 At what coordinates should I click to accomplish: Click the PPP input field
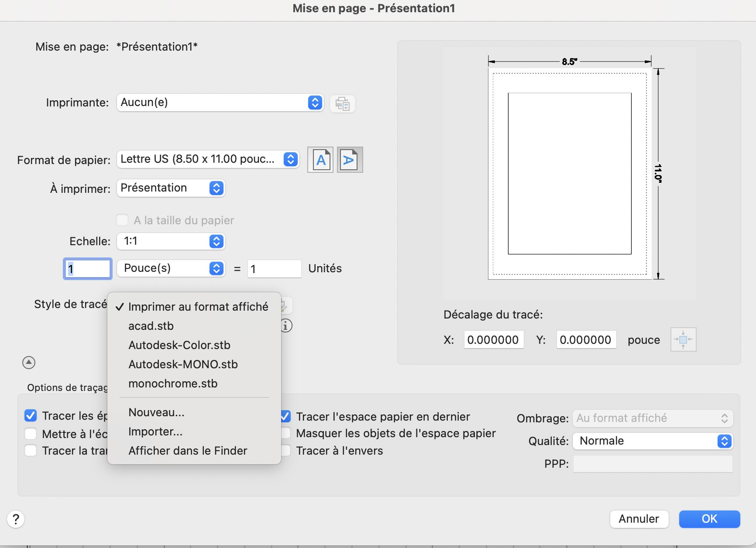pyautogui.click(x=653, y=464)
